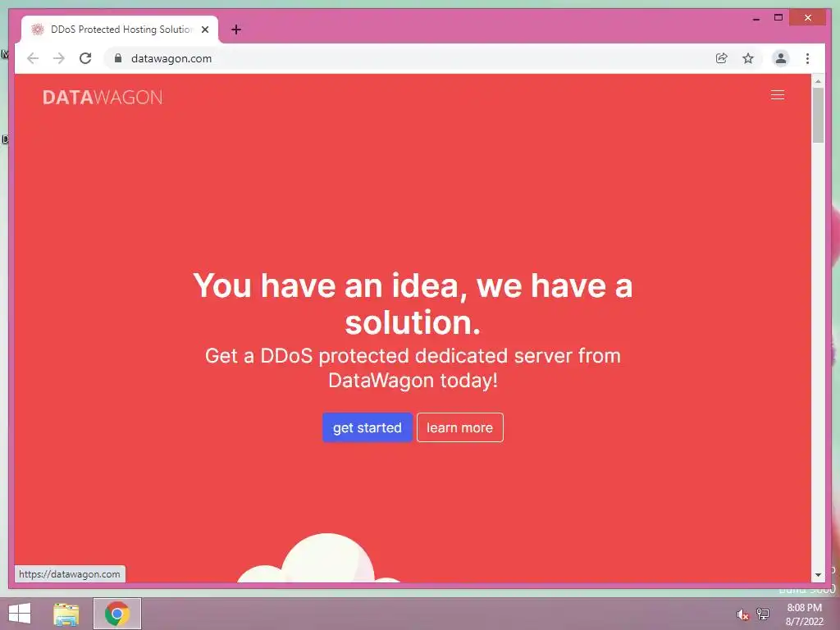This screenshot has width=840, height=630.
Task: Maximize the Chrome window
Action: click(x=778, y=18)
